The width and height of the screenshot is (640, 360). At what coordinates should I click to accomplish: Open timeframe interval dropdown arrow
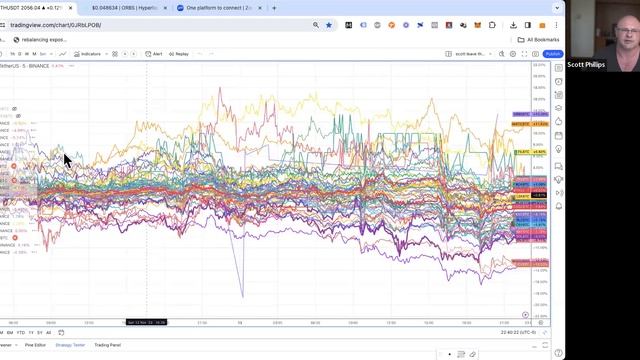(x=51, y=54)
